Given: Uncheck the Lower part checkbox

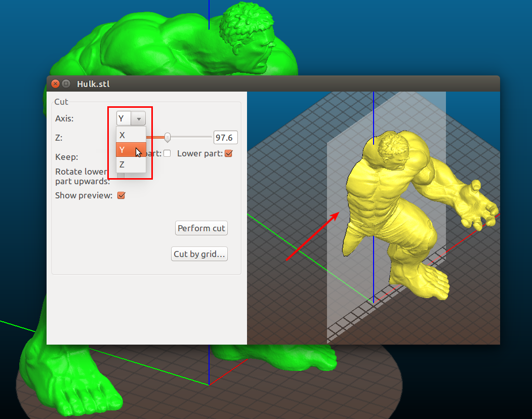Looking at the screenshot, I should pyautogui.click(x=229, y=153).
